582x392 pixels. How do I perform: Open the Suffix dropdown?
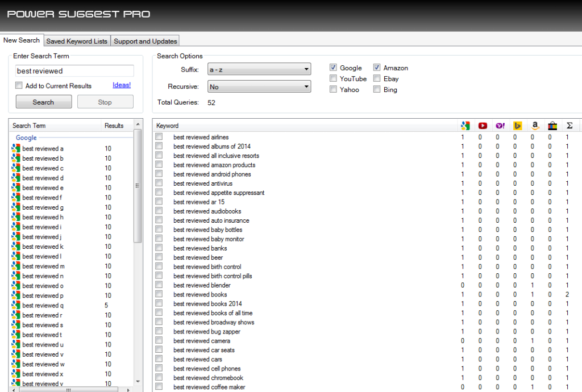[259, 69]
